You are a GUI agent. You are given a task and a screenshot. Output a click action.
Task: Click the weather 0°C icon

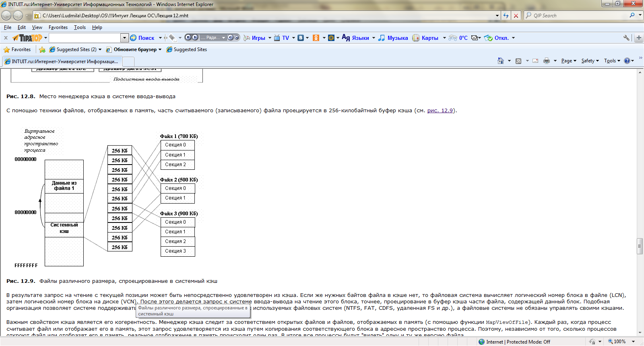(458, 38)
